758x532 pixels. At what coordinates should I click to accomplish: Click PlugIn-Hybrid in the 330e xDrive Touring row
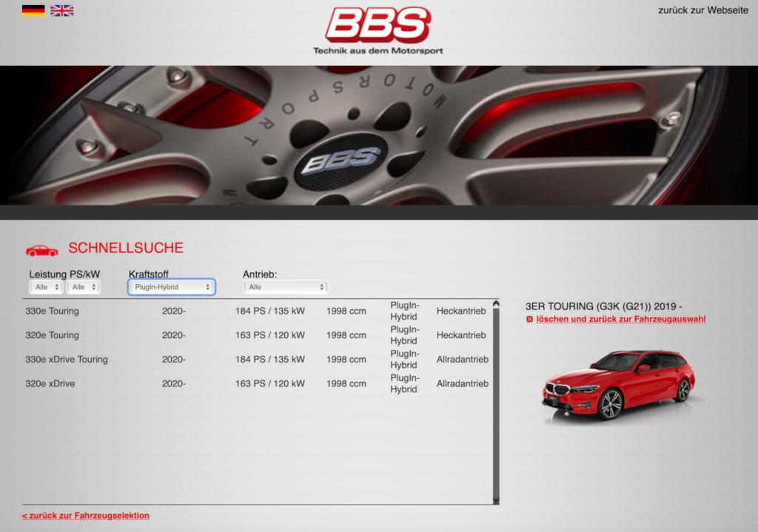405,360
